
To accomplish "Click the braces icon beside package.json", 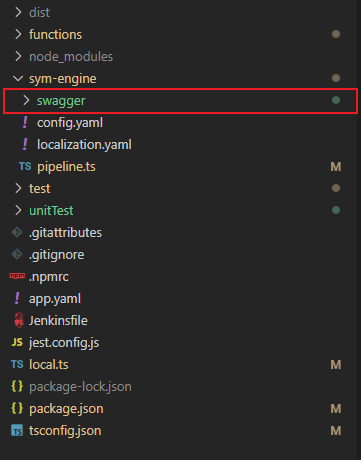I will [x=17, y=408].
